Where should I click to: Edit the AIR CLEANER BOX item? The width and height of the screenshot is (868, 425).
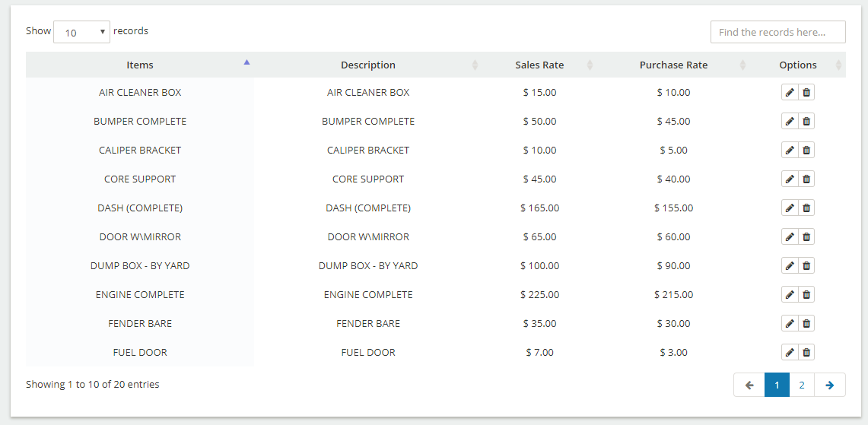[790, 93]
